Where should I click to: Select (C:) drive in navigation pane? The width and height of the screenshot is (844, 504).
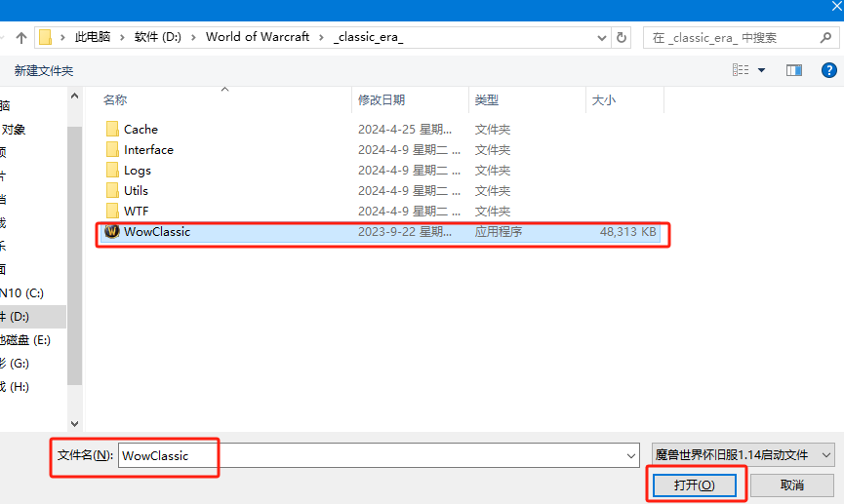[21, 293]
